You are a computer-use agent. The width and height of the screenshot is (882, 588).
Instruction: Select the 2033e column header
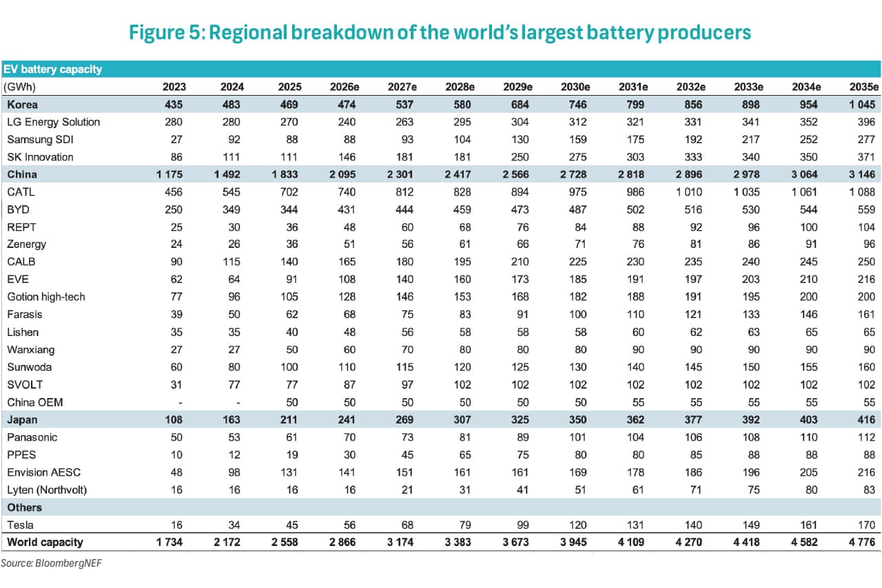coord(750,87)
